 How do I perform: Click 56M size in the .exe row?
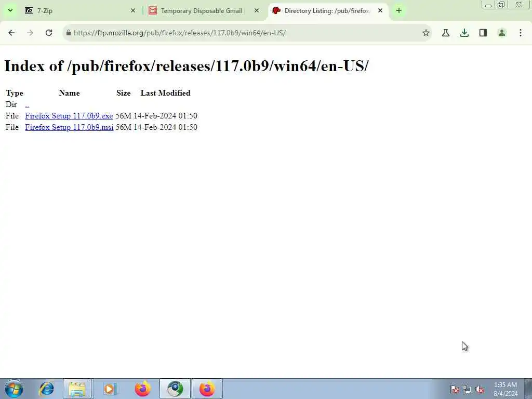pyautogui.click(x=124, y=116)
